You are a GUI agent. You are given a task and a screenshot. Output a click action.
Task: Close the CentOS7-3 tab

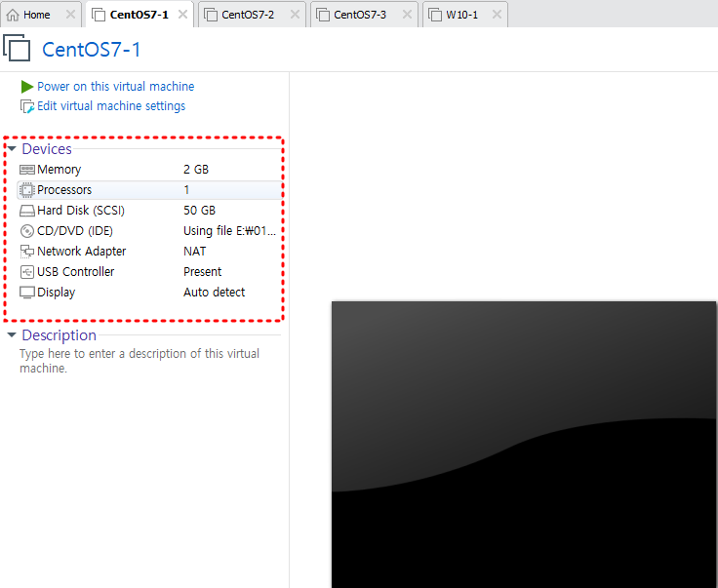coord(407,15)
